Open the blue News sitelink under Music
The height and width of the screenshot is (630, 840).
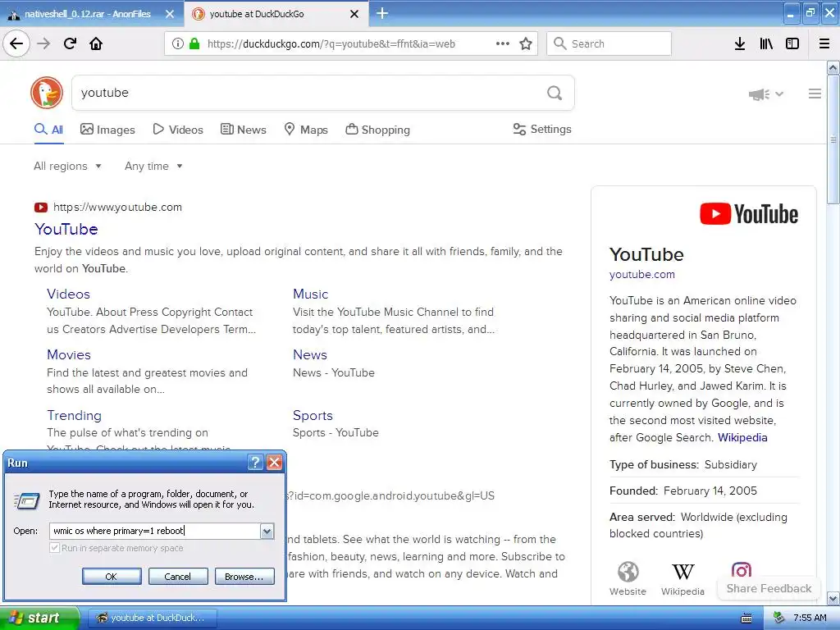click(x=309, y=354)
